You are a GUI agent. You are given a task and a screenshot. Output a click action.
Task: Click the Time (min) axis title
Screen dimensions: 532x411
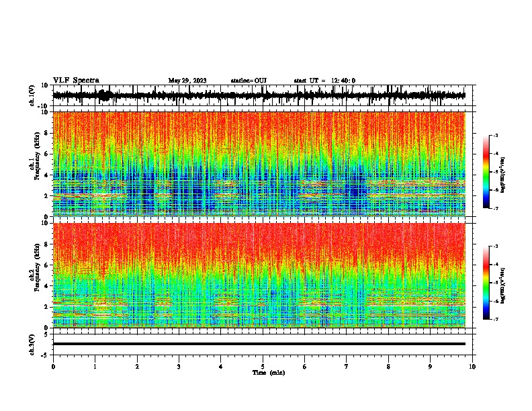[x=269, y=373]
